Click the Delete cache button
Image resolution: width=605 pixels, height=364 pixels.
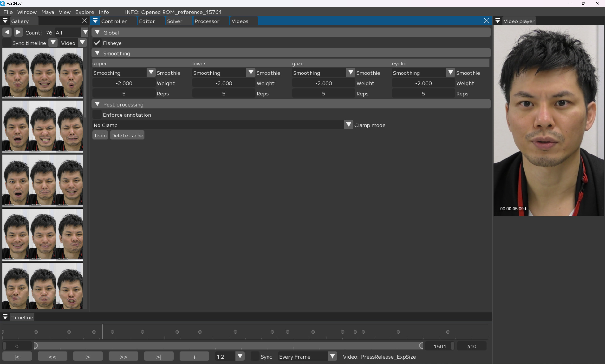[127, 135]
